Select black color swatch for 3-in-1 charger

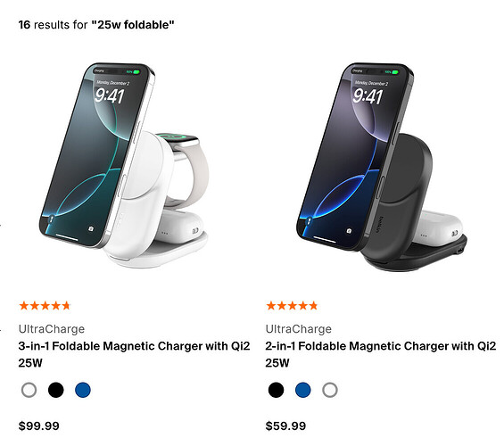pyautogui.click(x=56, y=390)
